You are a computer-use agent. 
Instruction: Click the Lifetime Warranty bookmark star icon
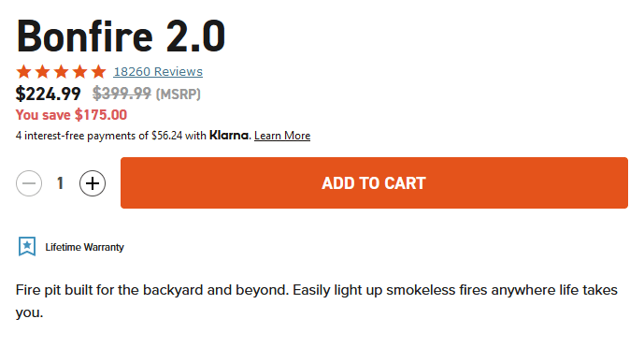[x=27, y=247]
